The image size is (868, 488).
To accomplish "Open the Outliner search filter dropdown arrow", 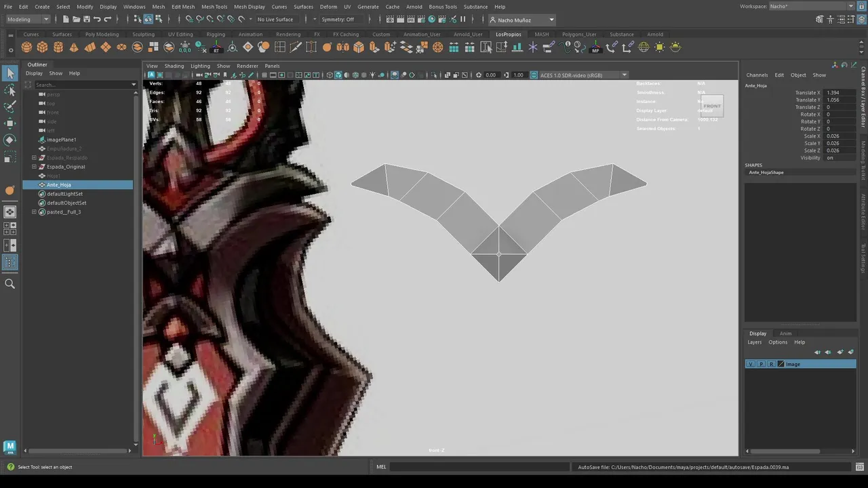I will pos(134,85).
